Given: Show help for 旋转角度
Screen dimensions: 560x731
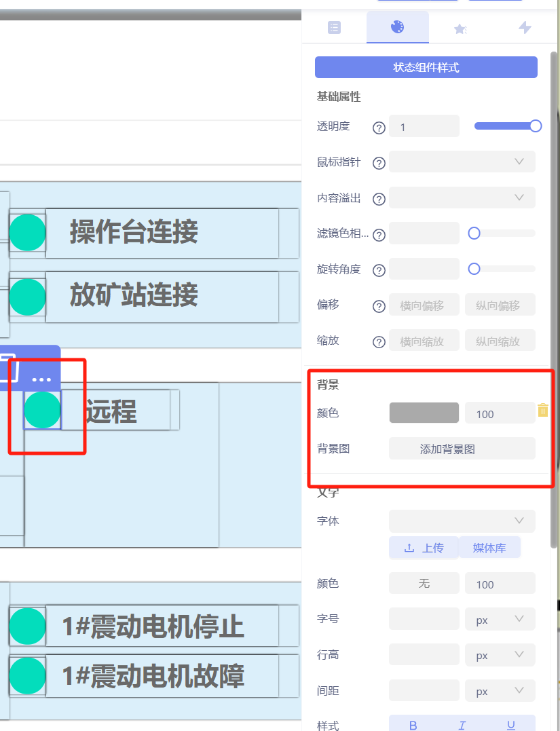Looking at the screenshot, I should 379,270.
